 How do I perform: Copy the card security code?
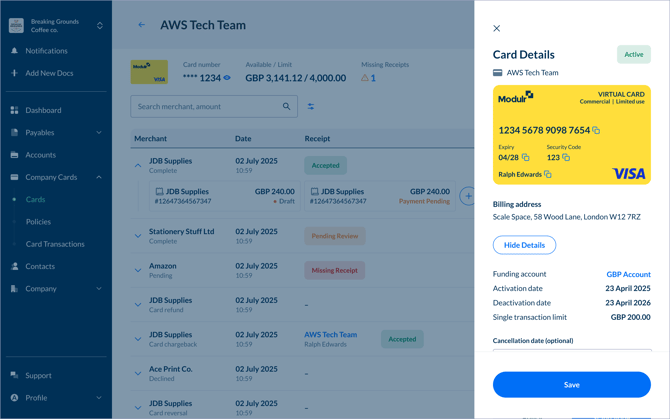(x=566, y=158)
